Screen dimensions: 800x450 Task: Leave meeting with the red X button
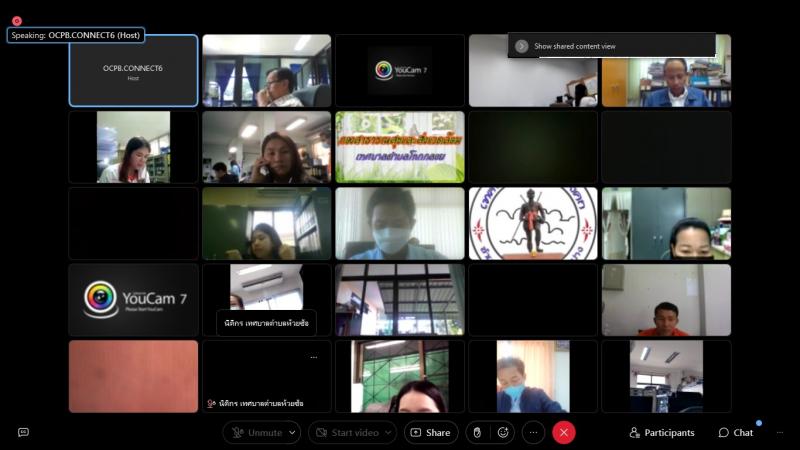click(564, 432)
